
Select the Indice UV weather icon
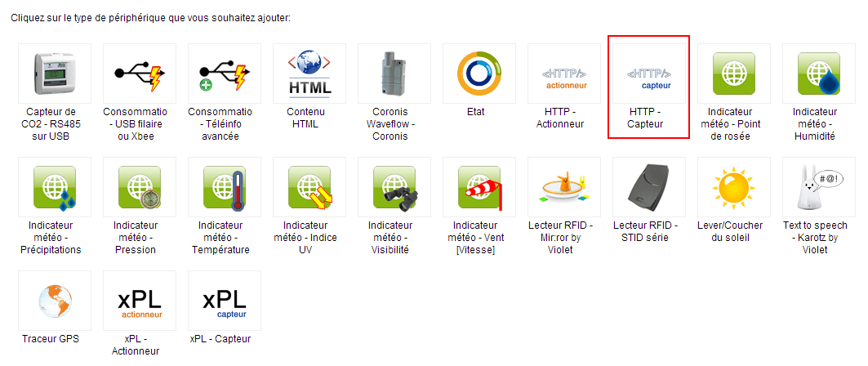click(x=309, y=187)
